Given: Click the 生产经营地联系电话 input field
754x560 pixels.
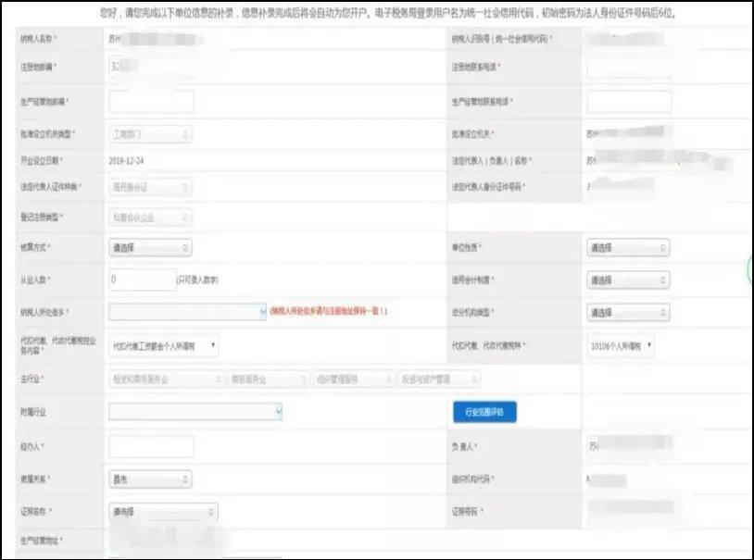Looking at the screenshot, I should point(629,102).
